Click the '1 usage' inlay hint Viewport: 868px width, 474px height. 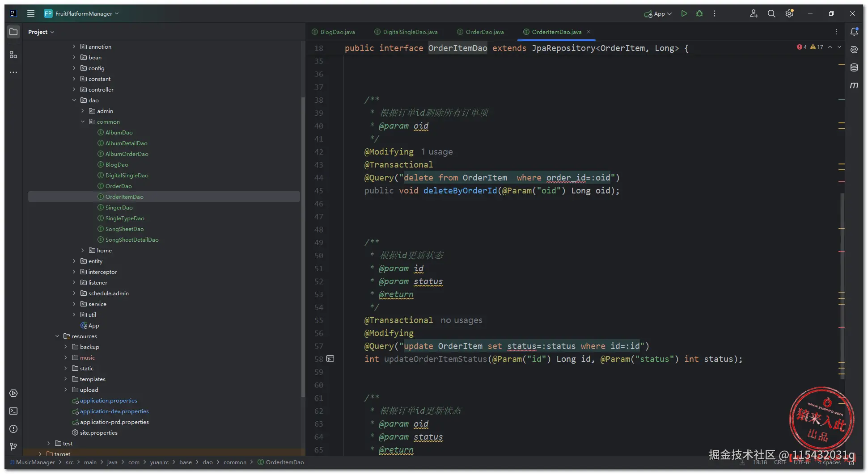(x=436, y=152)
